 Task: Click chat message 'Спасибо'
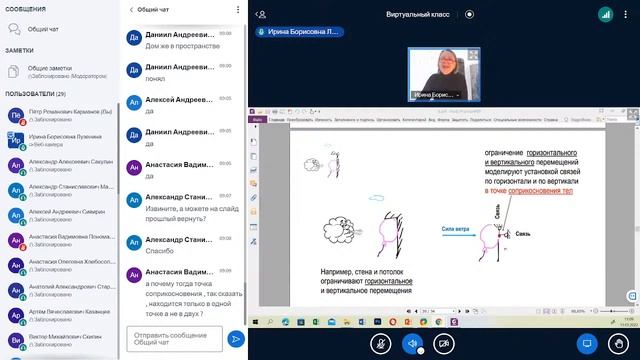pos(159,251)
